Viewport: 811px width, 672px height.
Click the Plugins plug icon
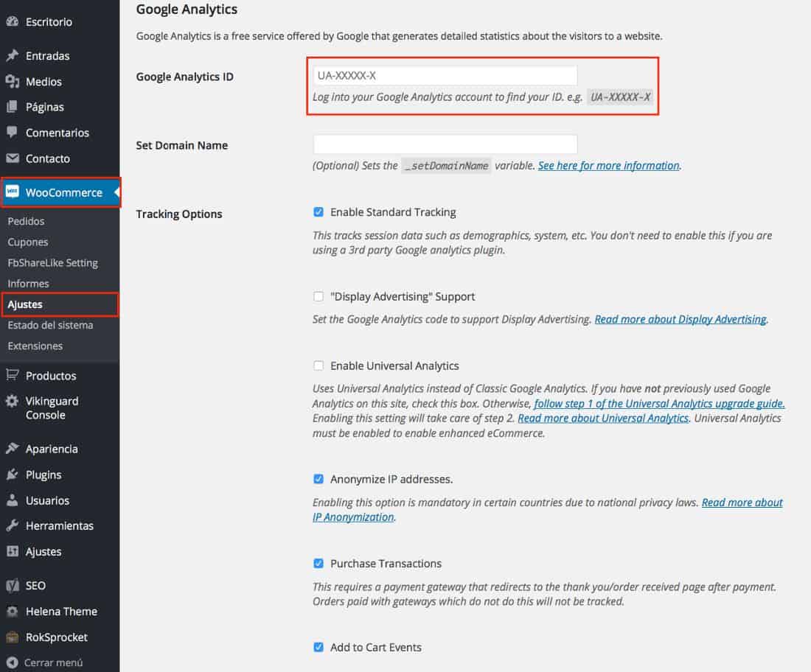pos(13,474)
